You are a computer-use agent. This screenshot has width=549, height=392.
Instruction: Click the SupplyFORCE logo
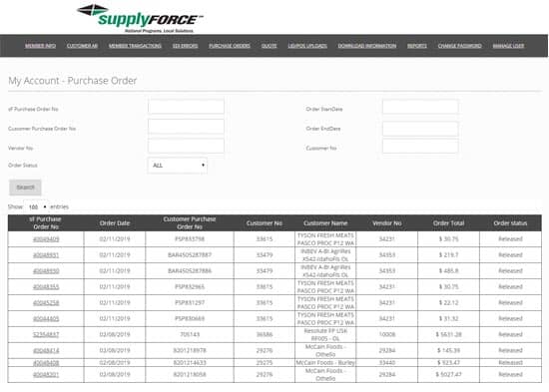pyautogui.click(x=140, y=18)
